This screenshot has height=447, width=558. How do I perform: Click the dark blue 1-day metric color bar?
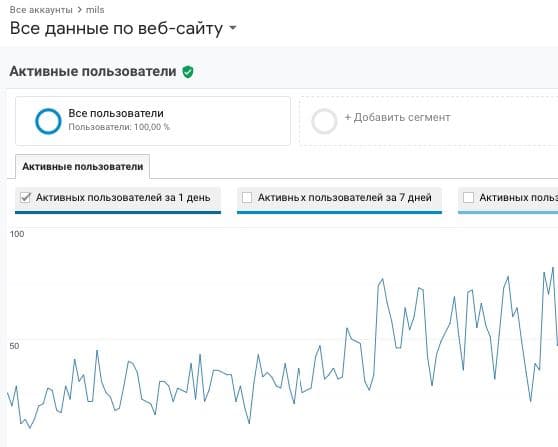click(x=118, y=212)
